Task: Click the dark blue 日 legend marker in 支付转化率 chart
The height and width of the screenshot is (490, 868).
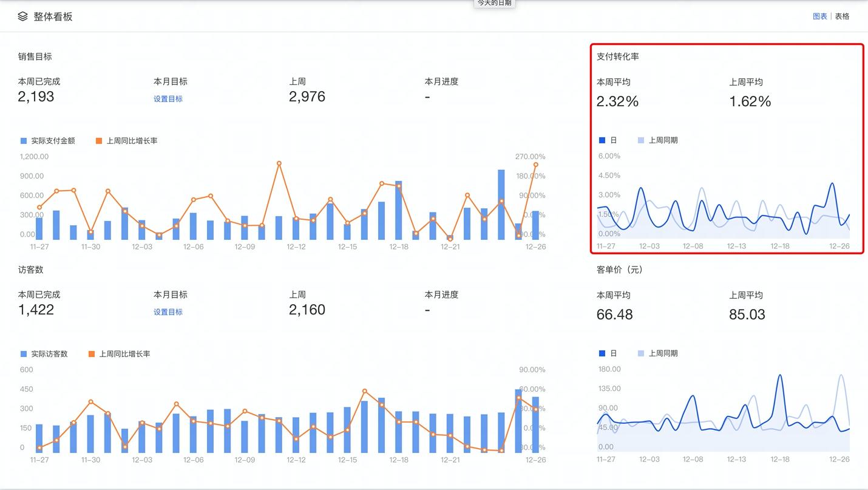Action: [x=602, y=140]
